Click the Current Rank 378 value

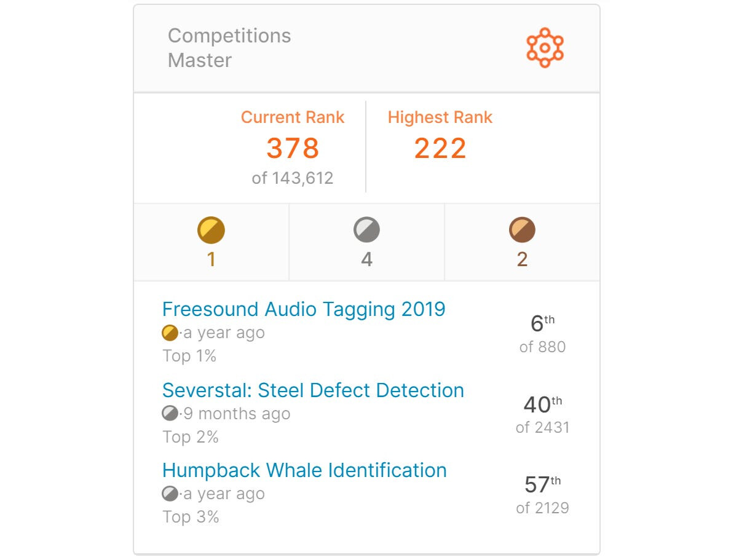293,148
